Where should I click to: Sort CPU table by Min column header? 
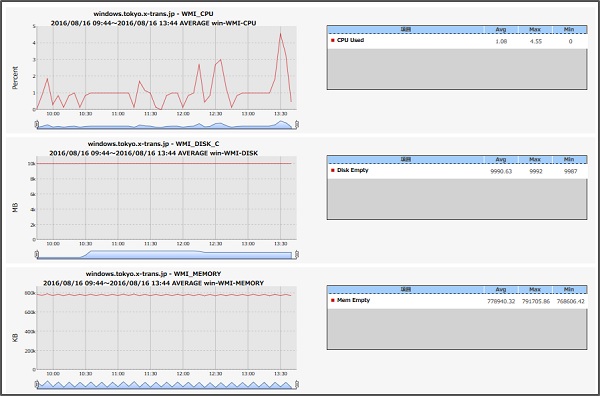pos(569,29)
